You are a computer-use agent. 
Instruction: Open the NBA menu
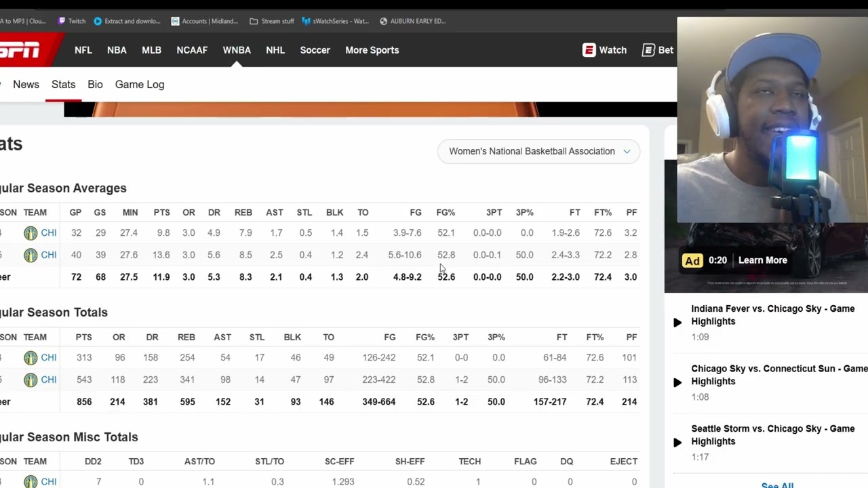pyautogui.click(x=117, y=50)
